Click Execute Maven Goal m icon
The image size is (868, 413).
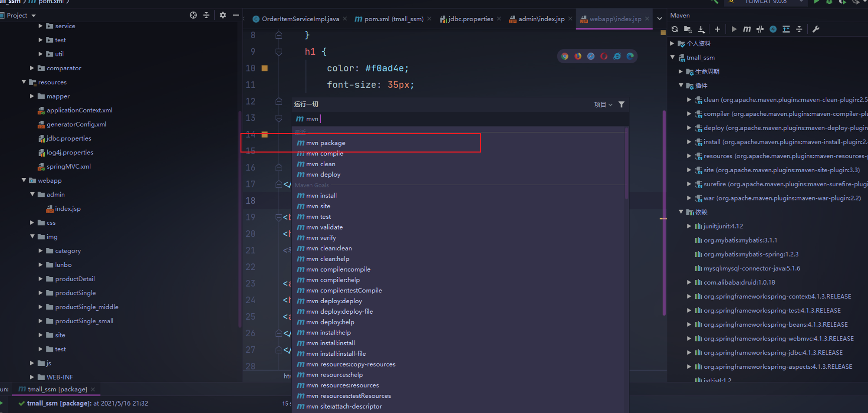point(747,29)
